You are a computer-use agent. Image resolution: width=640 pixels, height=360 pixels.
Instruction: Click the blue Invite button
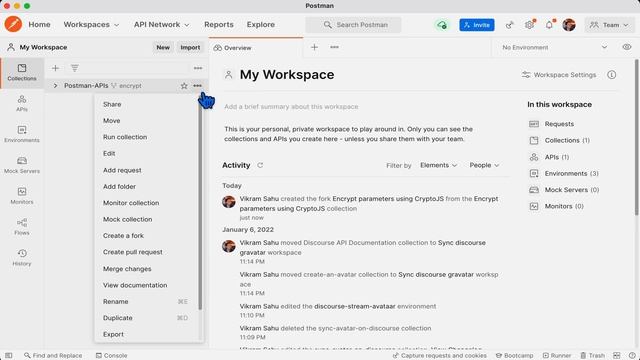pyautogui.click(x=477, y=25)
